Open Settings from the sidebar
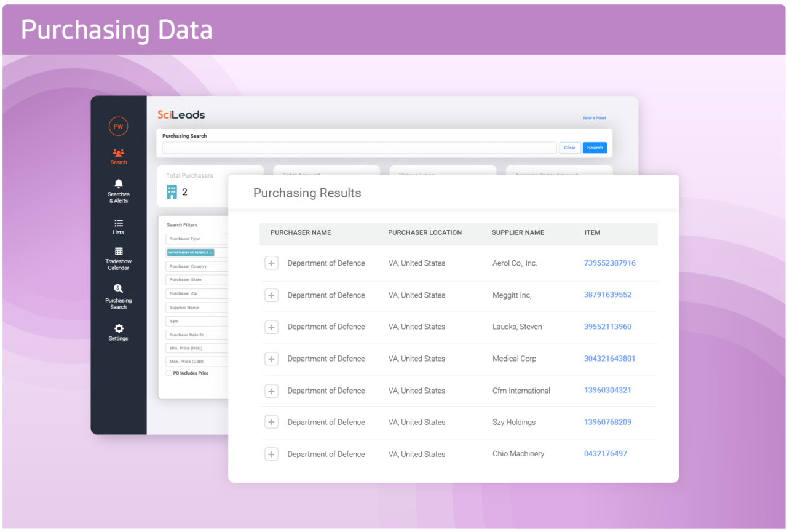Image resolution: width=787 pixels, height=532 pixels. [118, 332]
